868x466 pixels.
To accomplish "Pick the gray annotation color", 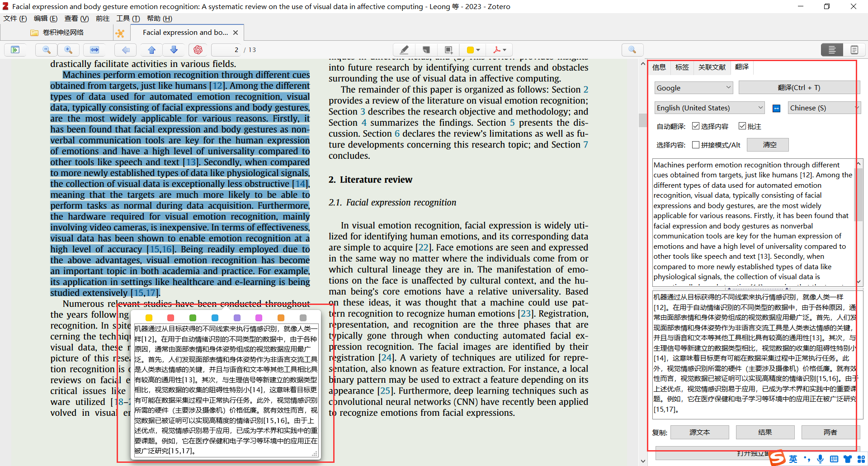I will (x=303, y=318).
